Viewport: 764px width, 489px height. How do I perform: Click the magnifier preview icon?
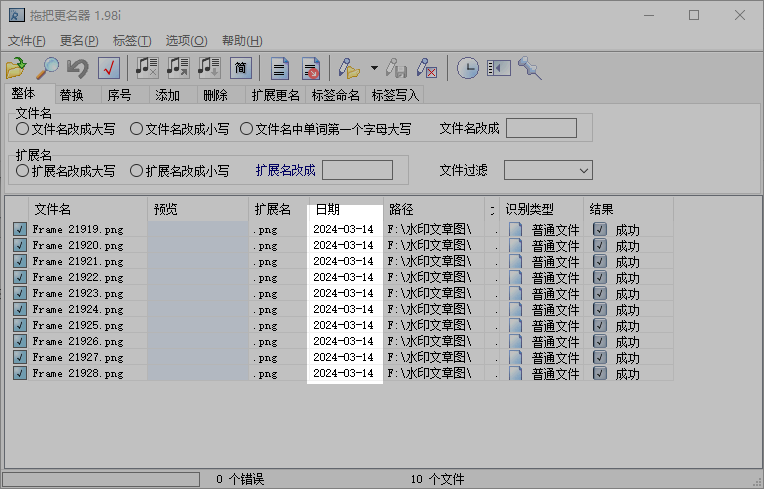pyautogui.click(x=47, y=68)
